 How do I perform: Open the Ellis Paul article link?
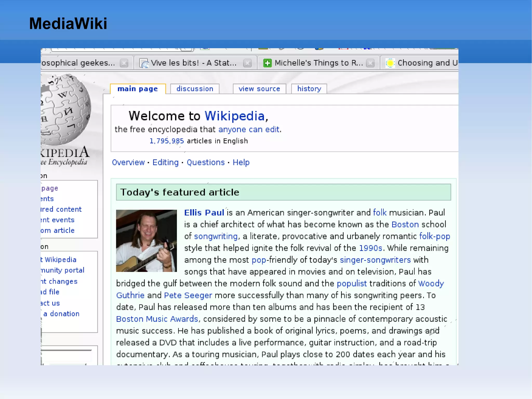(x=204, y=213)
